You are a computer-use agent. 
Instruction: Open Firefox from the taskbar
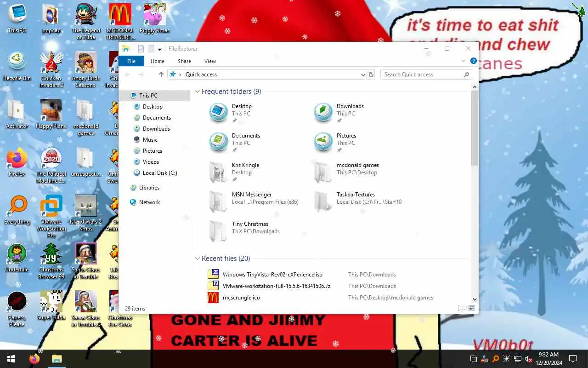34,359
